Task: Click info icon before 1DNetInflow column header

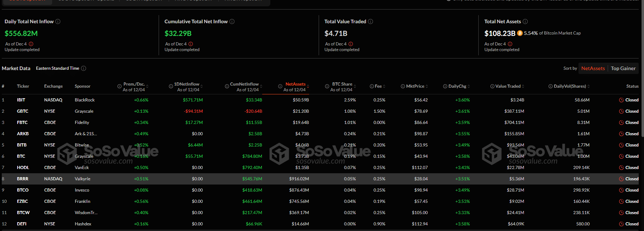Action: click(171, 86)
